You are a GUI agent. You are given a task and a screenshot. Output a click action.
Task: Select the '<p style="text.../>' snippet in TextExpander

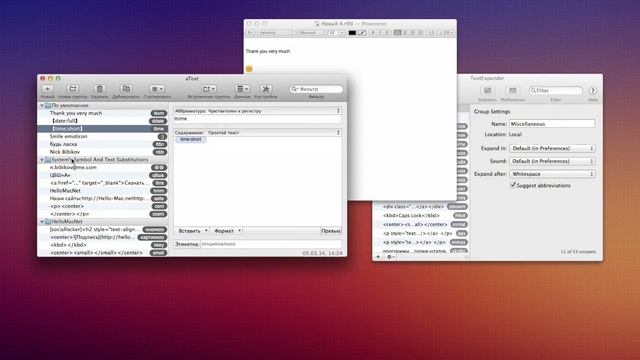(x=422, y=233)
